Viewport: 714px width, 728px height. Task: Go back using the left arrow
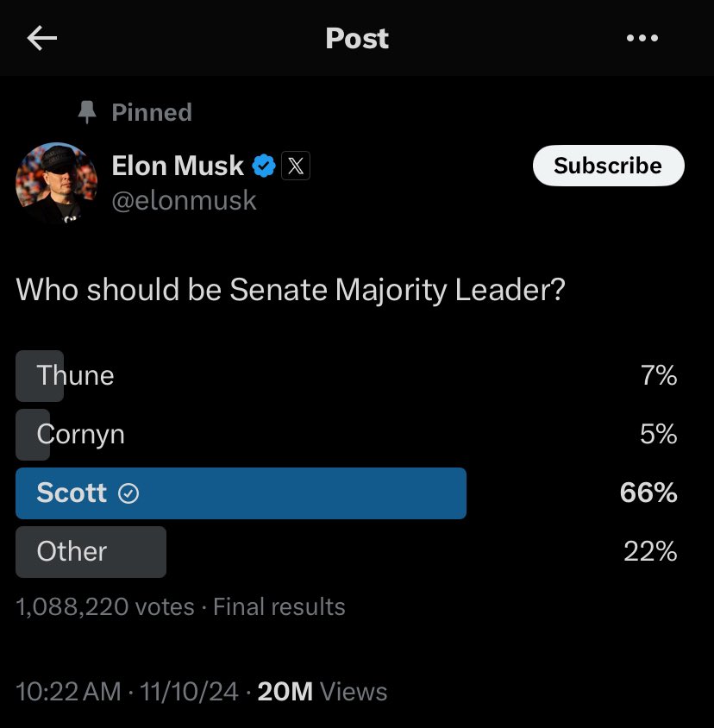click(x=41, y=38)
